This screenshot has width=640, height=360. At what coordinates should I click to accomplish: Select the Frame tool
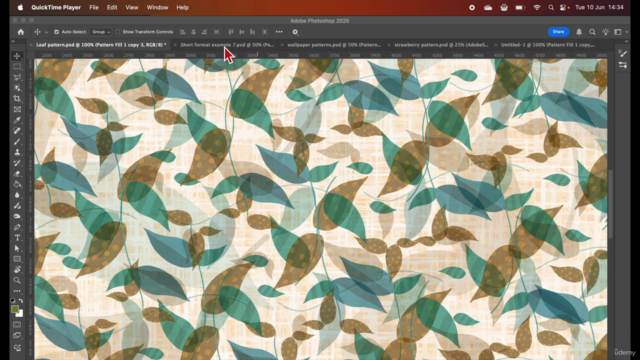coord(17,109)
